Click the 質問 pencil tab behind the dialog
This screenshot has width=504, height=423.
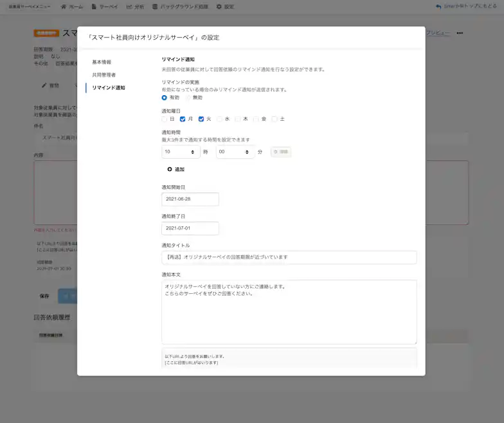[50, 85]
